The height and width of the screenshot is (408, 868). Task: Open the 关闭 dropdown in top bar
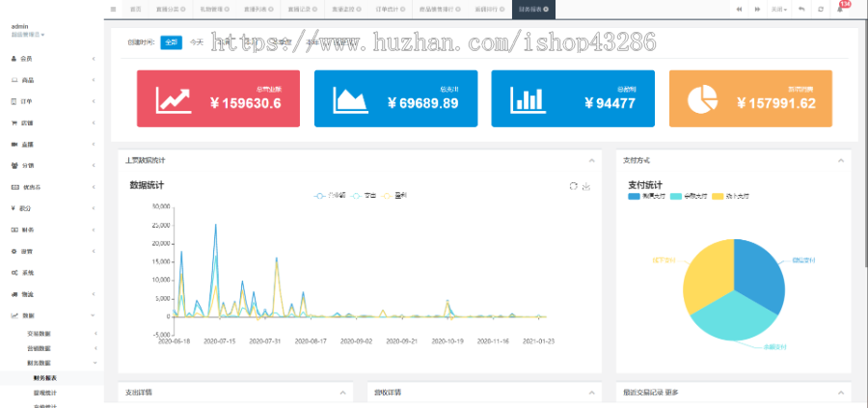[779, 10]
